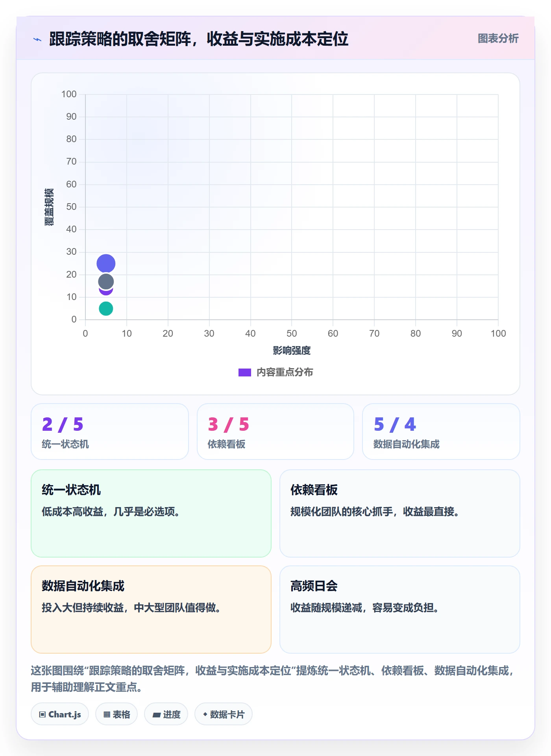The height and width of the screenshot is (756, 551).
Task: Select the Chart.js tag chip
Action: click(60, 714)
